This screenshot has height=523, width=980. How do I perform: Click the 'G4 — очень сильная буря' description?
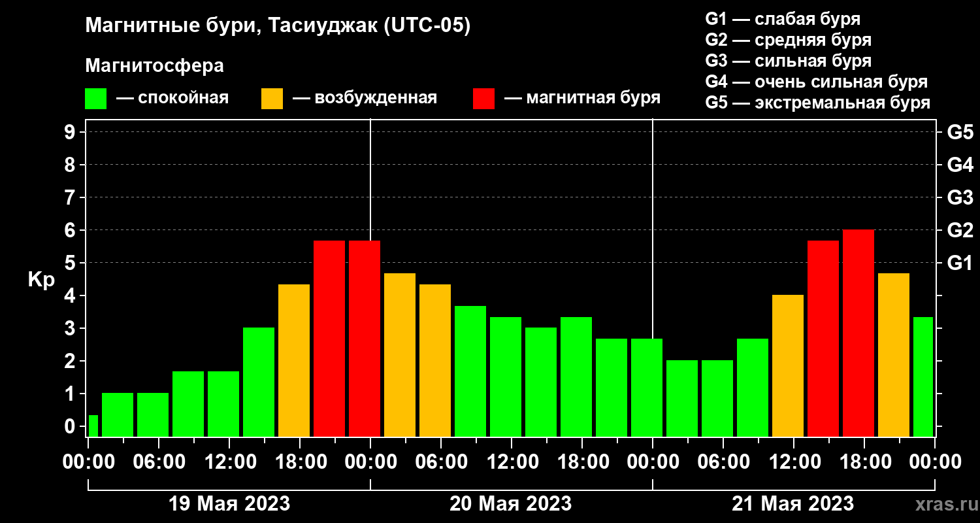coord(817,82)
